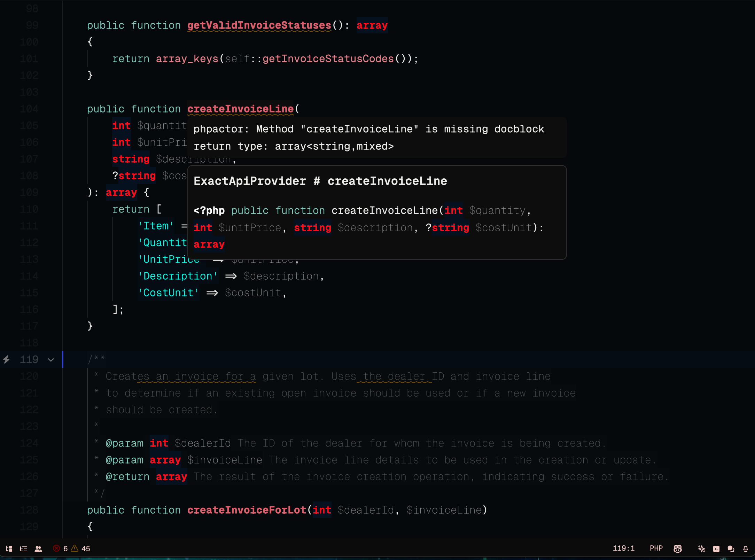Open the Copilot icon in status bar
755x560 pixels.
click(678, 549)
